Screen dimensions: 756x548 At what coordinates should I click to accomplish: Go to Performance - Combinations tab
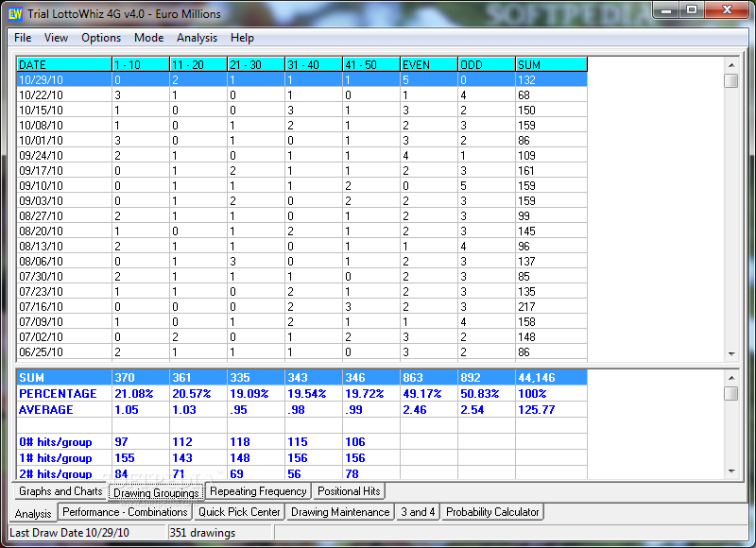[x=125, y=512]
